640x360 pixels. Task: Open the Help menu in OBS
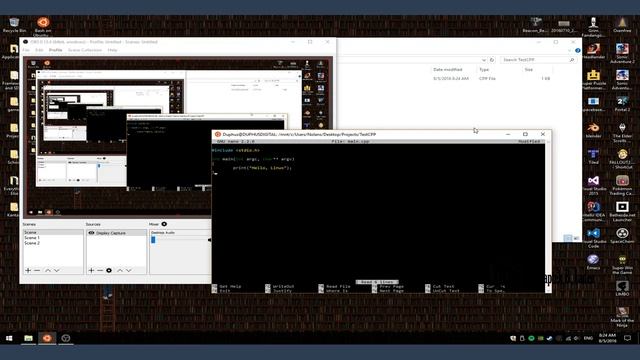pos(112,50)
